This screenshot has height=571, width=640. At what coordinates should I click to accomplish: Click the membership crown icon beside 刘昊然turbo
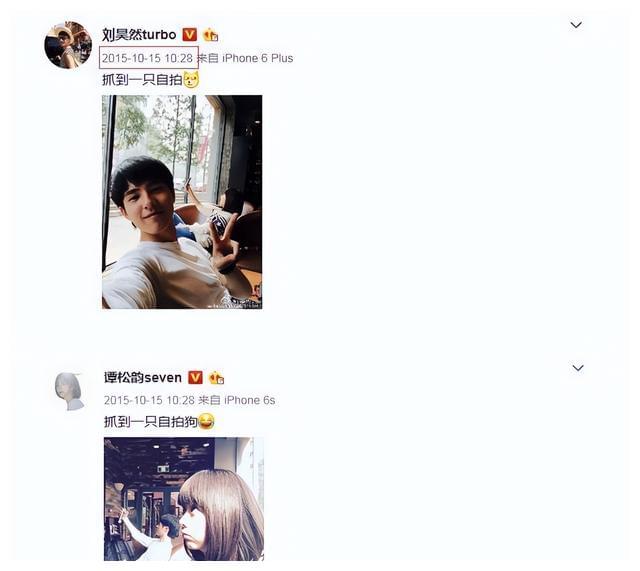[x=210, y=35]
